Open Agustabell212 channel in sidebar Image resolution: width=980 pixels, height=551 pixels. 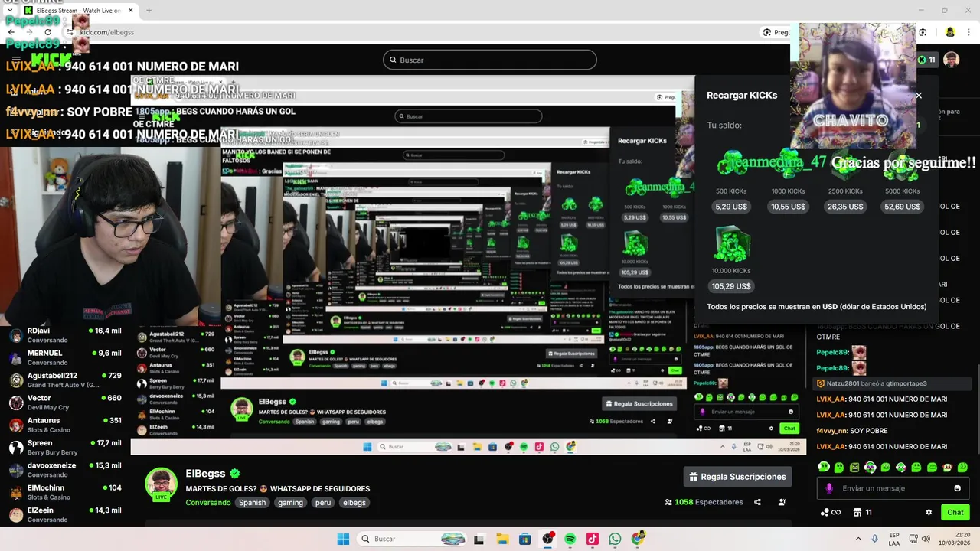point(65,380)
